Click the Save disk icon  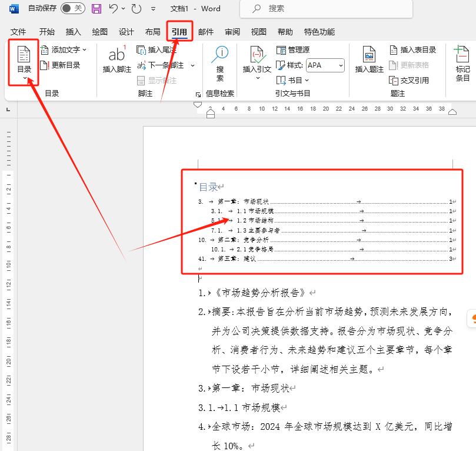click(96, 9)
